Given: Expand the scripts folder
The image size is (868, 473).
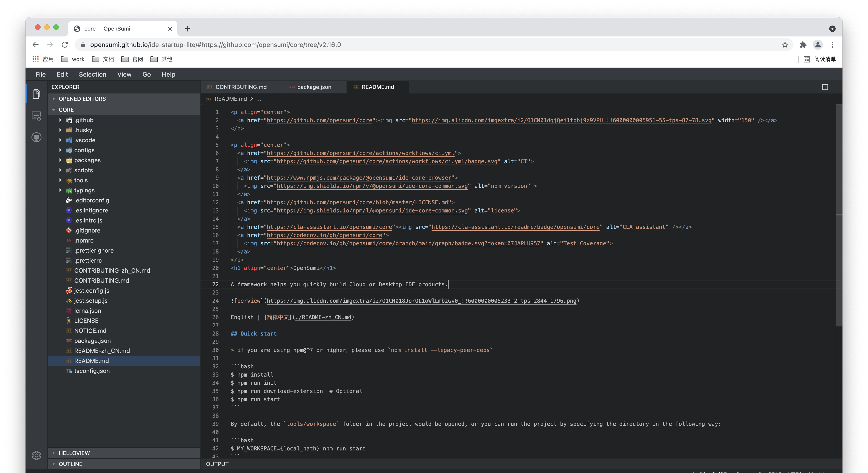Looking at the screenshot, I should point(124,171).
